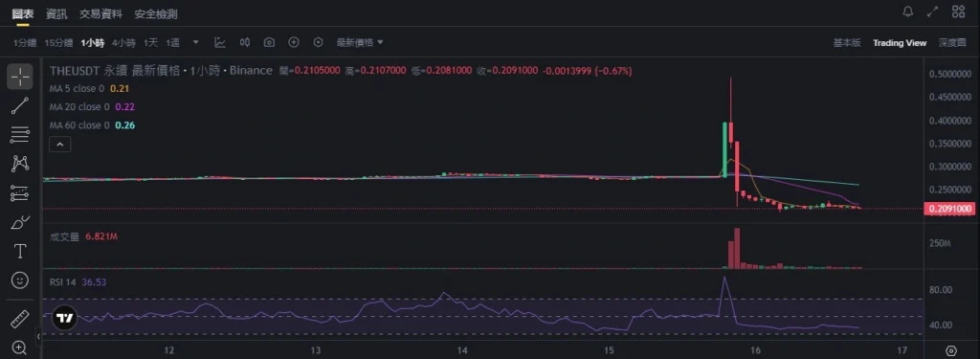
Task: Open the forecasting and position tool
Action: [x=20, y=193]
